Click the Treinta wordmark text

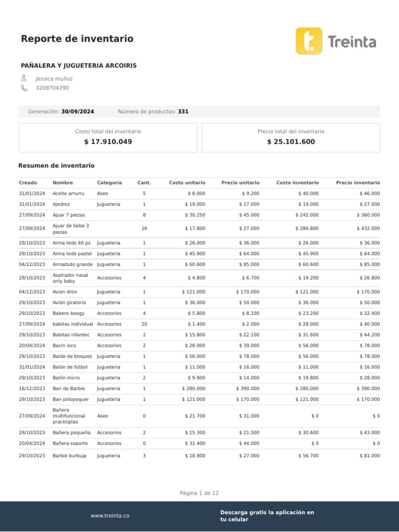click(352, 42)
